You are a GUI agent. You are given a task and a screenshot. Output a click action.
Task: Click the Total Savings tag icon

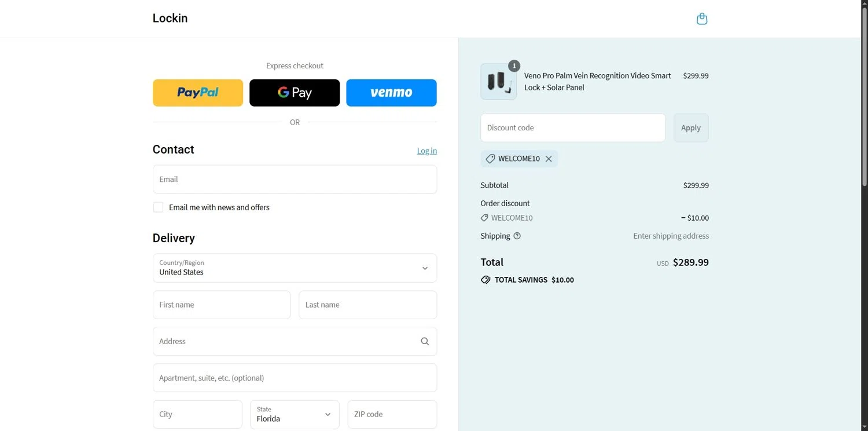[x=486, y=280]
